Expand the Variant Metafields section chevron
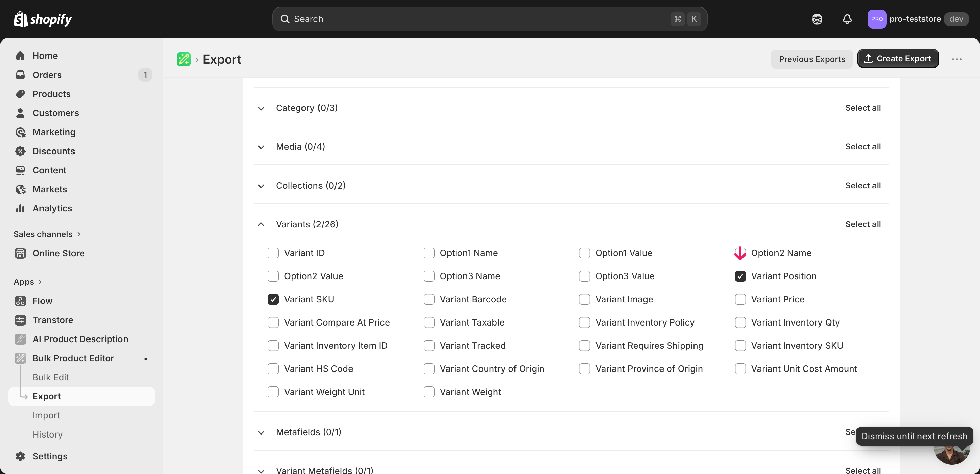The height and width of the screenshot is (474, 980). point(261,471)
